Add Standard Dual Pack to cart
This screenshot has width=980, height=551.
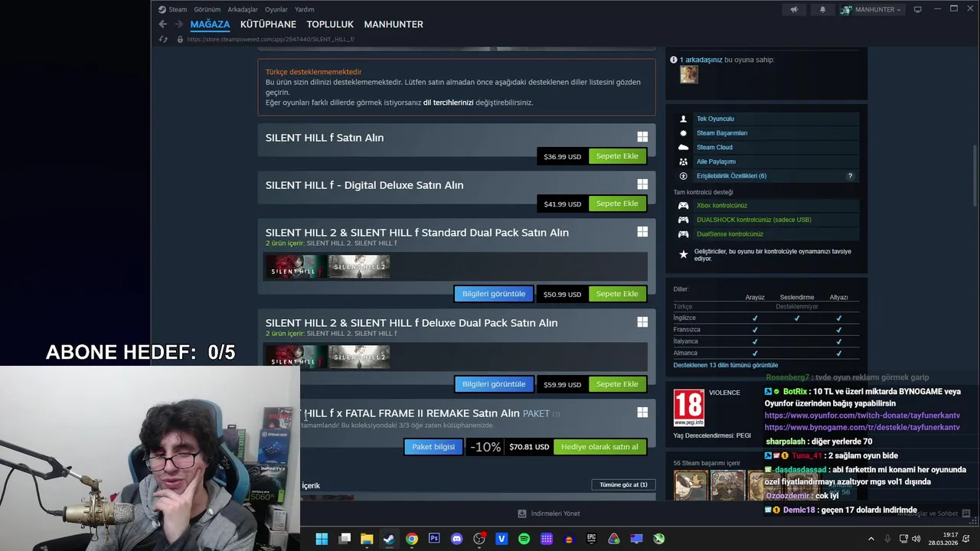click(617, 294)
